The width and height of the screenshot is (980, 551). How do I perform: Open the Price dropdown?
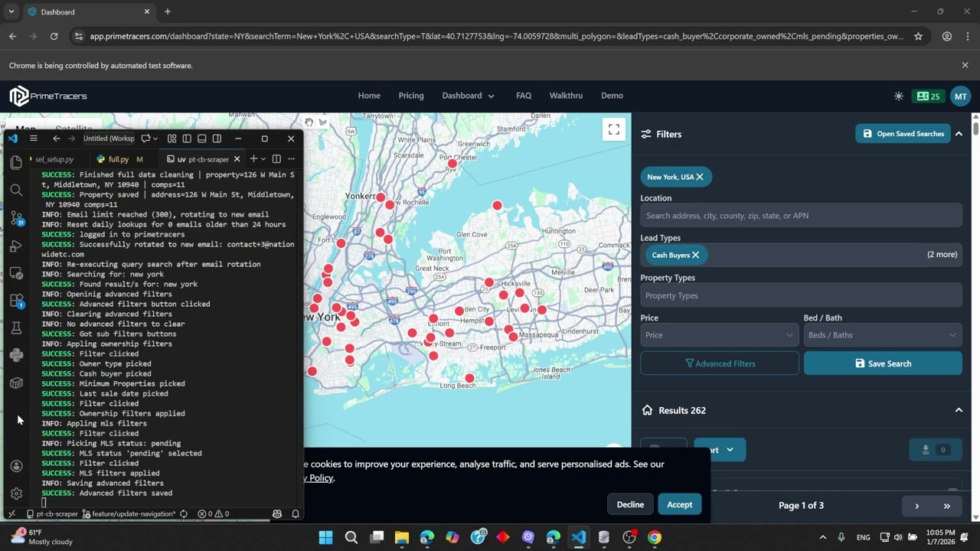click(x=720, y=335)
